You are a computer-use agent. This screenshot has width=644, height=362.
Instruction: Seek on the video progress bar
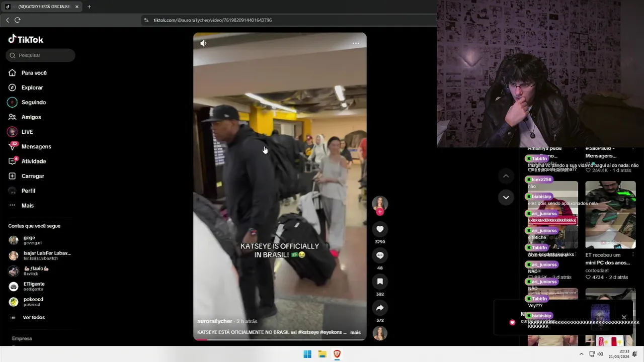pyautogui.click(x=280, y=339)
